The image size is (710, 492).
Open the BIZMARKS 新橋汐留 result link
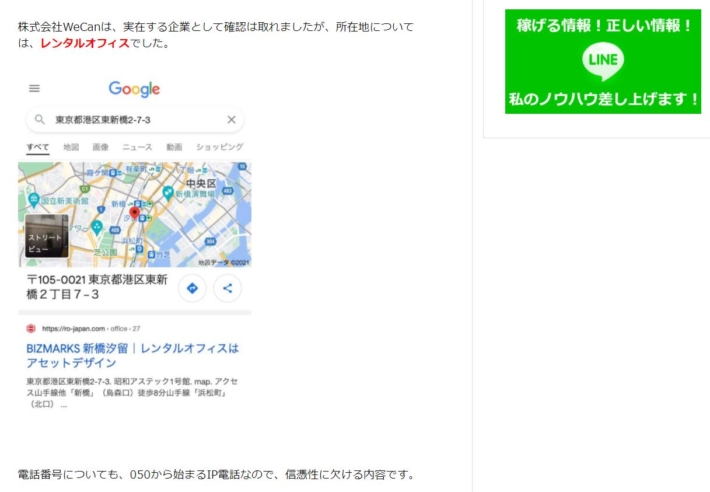132,355
